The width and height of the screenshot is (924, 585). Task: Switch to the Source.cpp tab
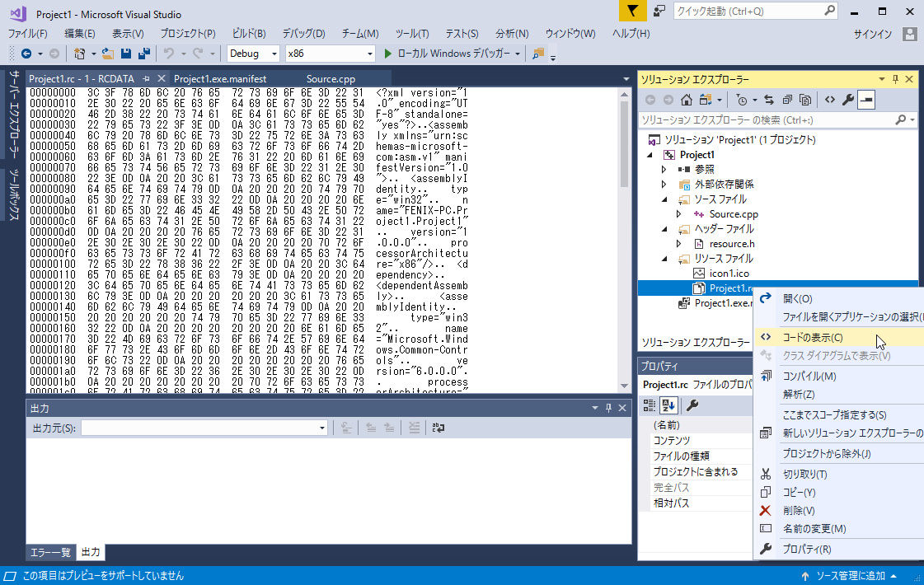pyautogui.click(x=331, y=79)
